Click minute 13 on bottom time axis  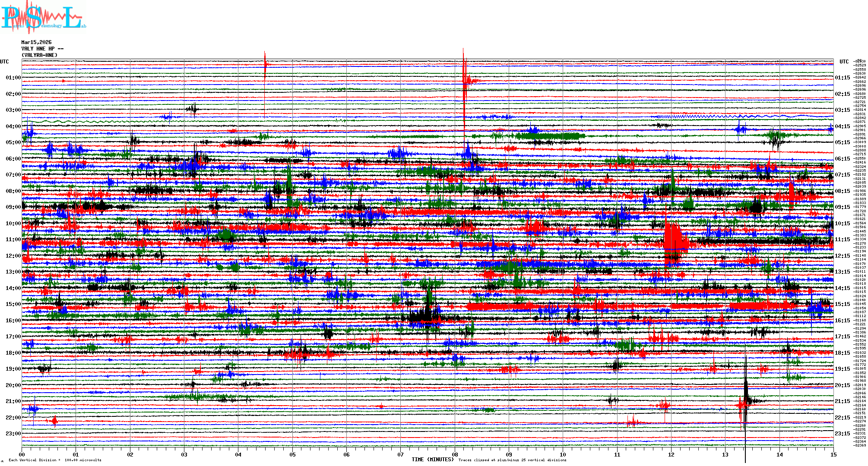click(x=725, y=454)
